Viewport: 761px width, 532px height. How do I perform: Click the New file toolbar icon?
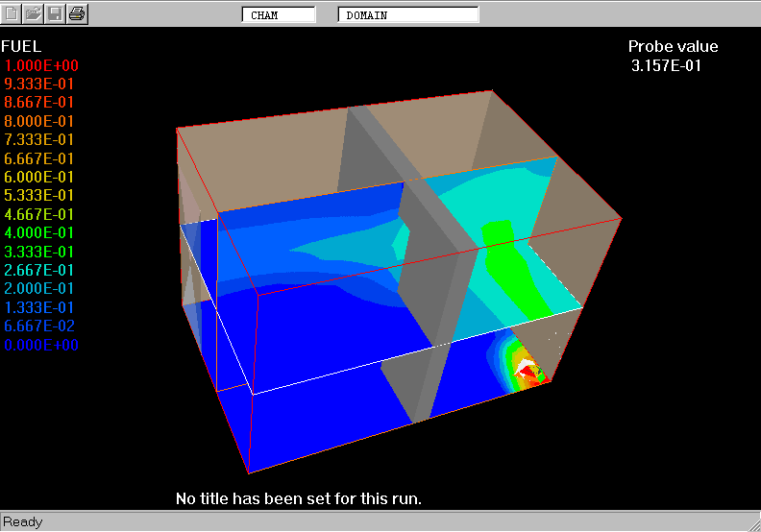11,13
